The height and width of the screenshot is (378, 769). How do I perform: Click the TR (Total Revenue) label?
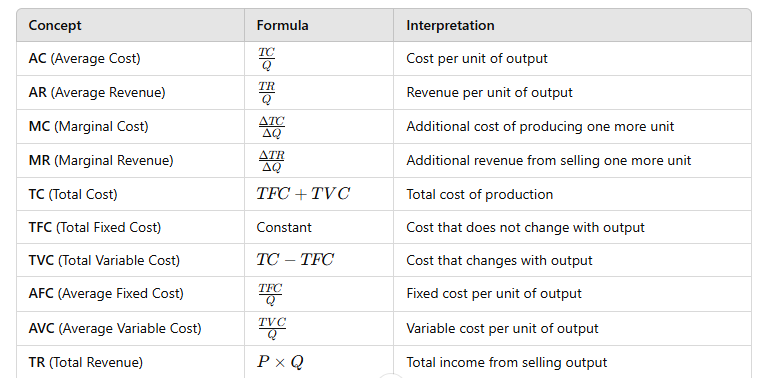click(x=86, y=362)
